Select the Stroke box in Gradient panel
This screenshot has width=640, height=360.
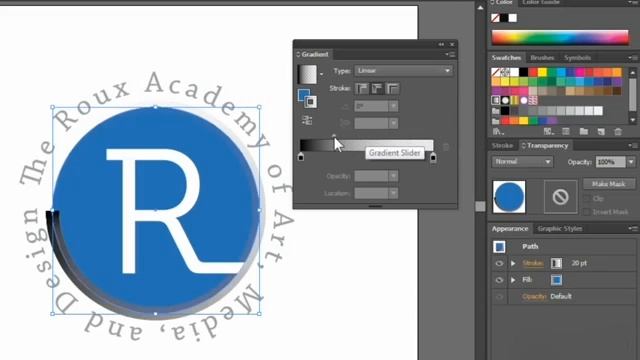[311, 102]
